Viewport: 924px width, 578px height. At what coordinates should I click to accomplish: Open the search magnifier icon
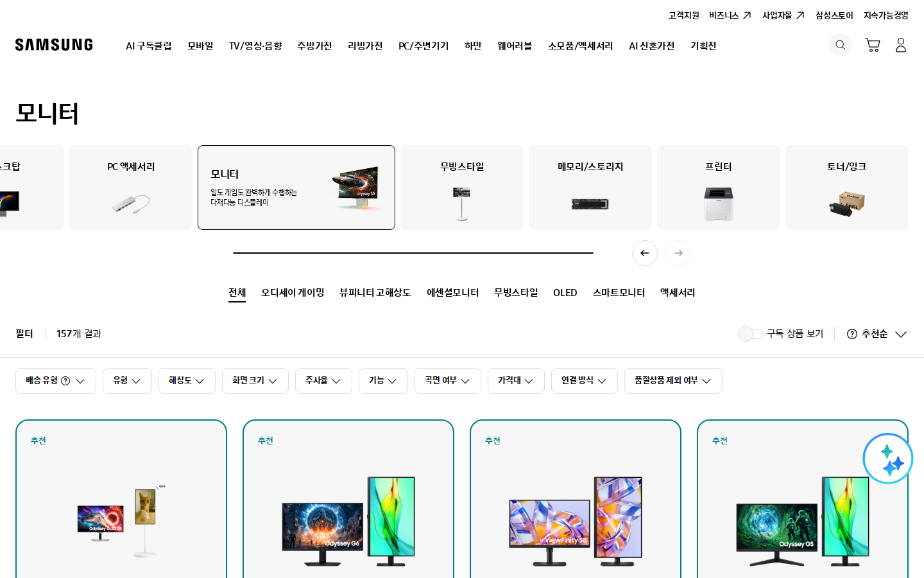click(840, 45)
